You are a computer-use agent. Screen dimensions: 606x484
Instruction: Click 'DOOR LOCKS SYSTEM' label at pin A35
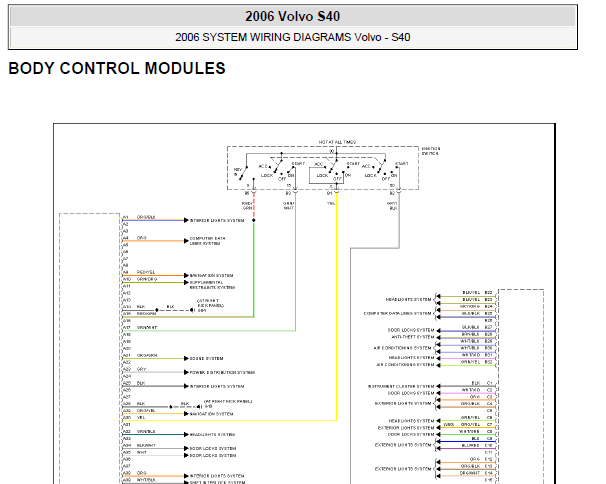pyautogui.click(x=213, y=455)
